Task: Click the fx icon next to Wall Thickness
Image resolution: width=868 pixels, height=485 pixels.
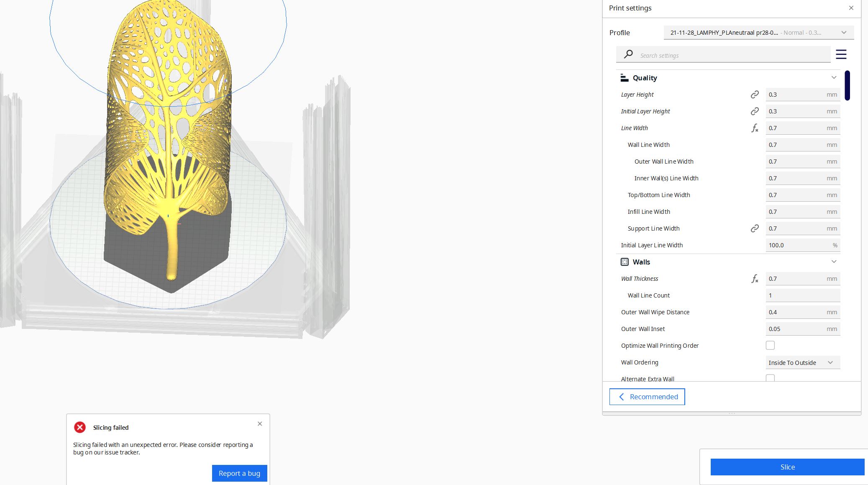Action: click(x=755, y=279)
